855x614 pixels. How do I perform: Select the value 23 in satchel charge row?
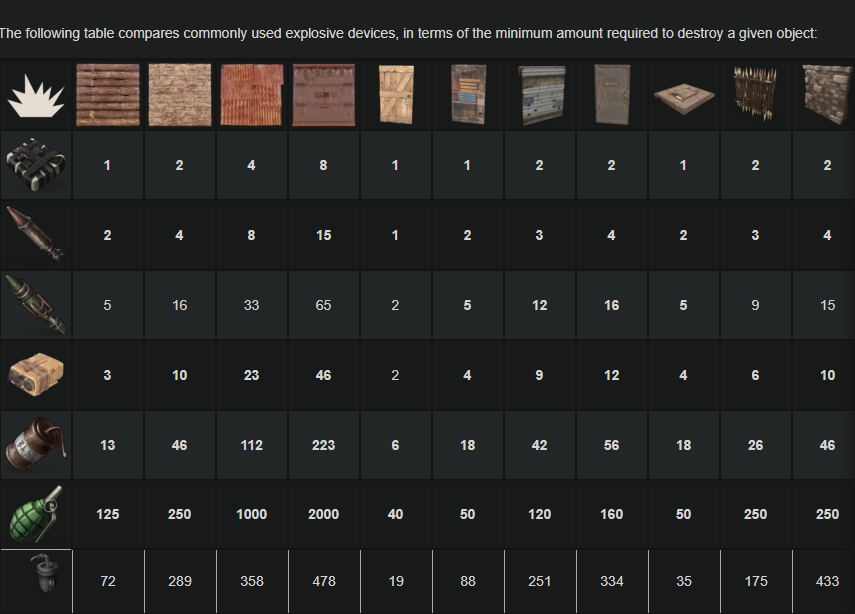[x=251, y=375]
